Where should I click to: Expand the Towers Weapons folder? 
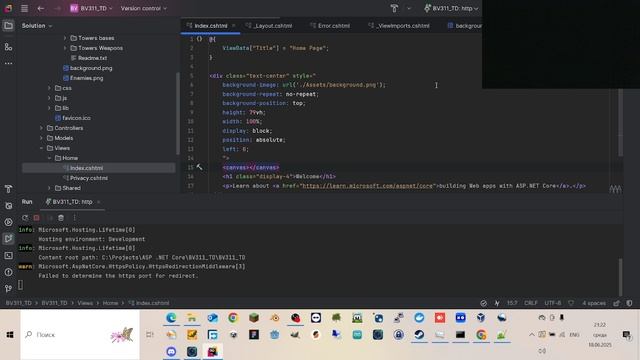[x=65, y=48]
